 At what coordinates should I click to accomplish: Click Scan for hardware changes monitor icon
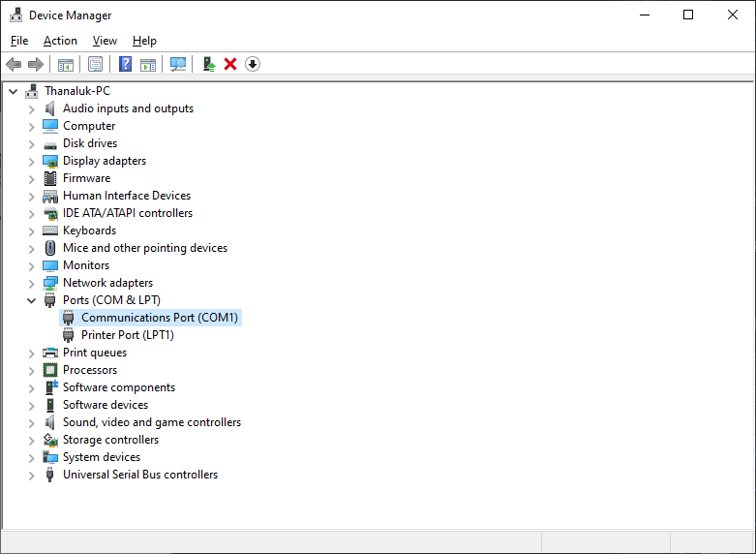(178, 64)
